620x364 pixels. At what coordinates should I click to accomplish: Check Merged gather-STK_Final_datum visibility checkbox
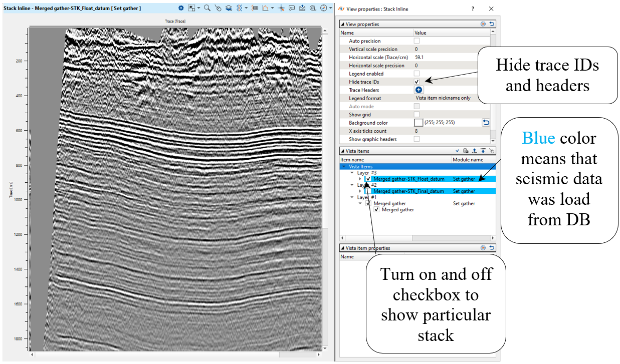coord(368,191)
